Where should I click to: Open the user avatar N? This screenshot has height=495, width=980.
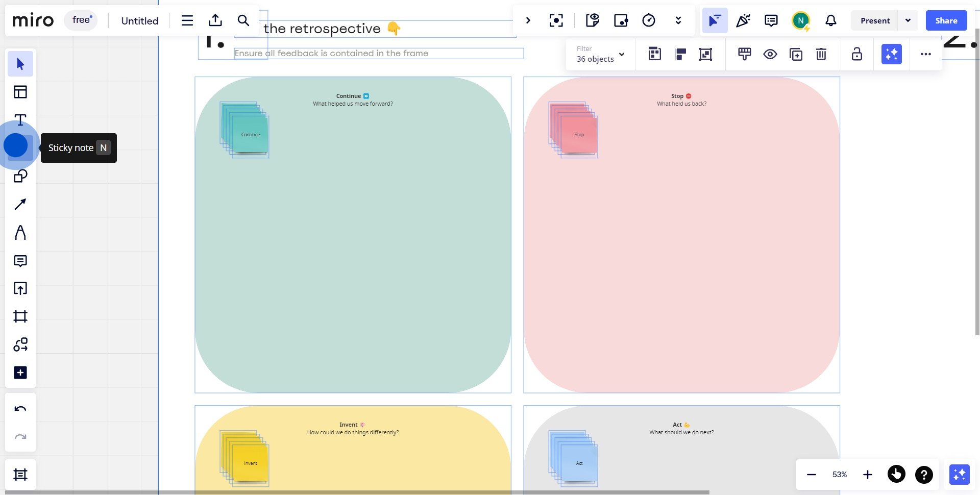coord(801,20)
